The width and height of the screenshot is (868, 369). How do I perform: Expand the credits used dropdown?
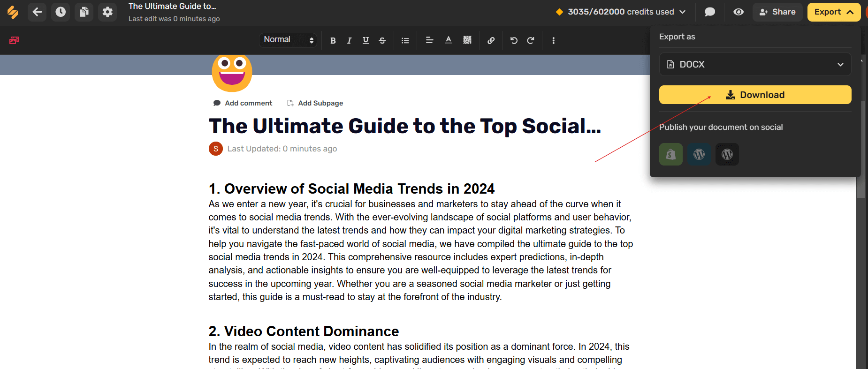coord(621,12)
